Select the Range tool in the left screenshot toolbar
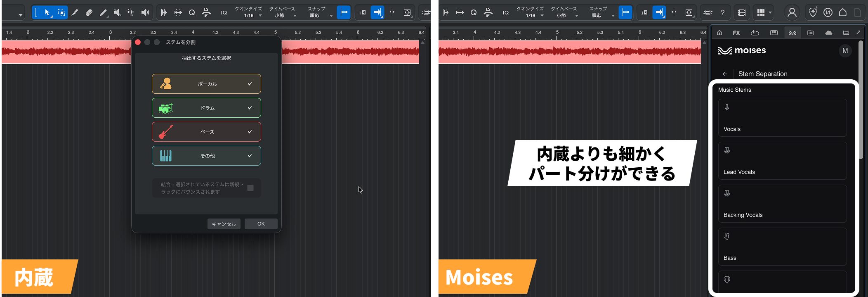 [36, 13]
